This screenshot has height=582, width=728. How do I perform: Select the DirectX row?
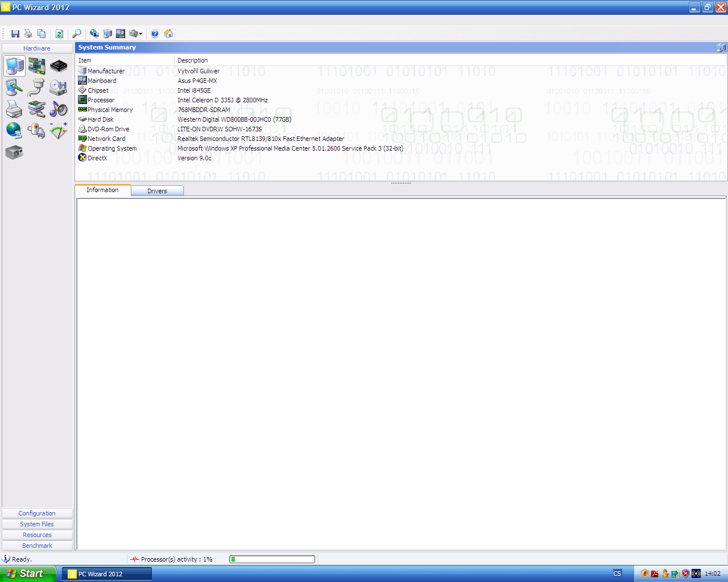401,158
